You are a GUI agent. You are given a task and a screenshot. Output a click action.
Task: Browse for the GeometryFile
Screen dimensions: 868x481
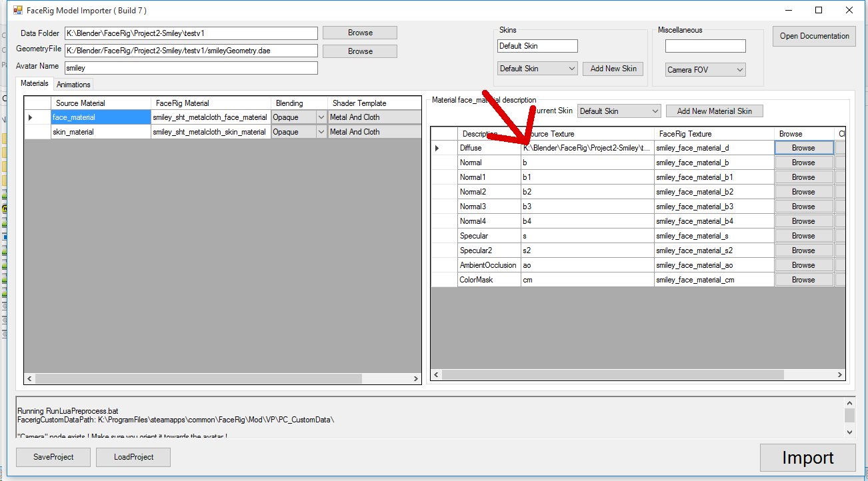coord(360,51)
